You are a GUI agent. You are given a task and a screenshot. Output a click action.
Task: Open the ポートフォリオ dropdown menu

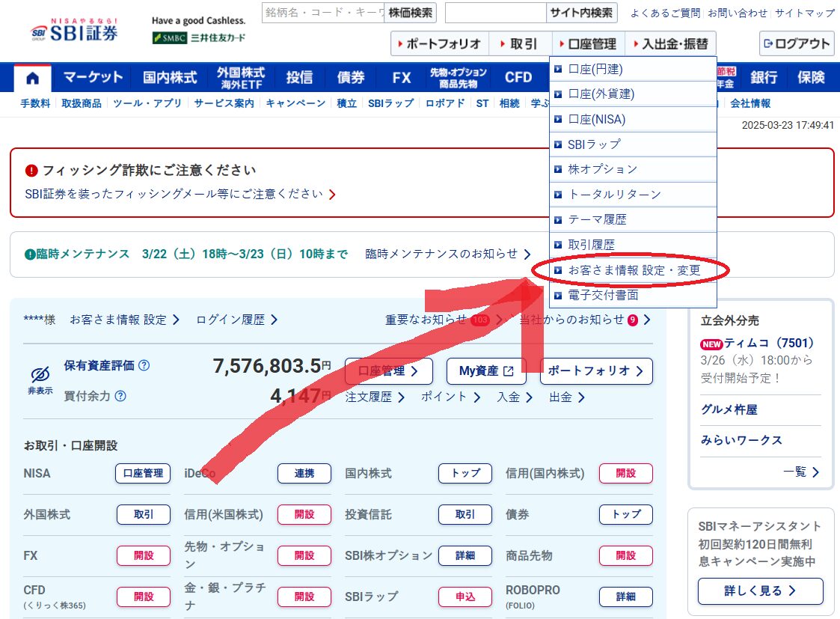[x=441, y=43]
